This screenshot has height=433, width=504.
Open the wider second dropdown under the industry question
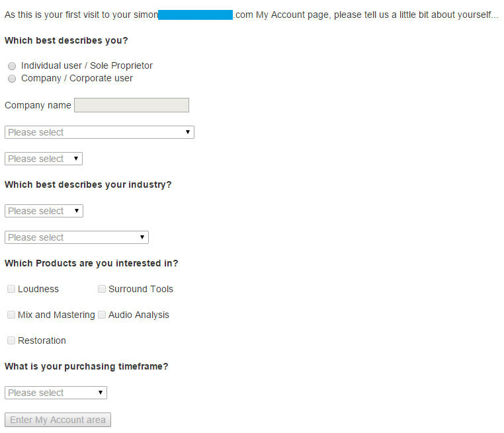click(x=77, y=237)
